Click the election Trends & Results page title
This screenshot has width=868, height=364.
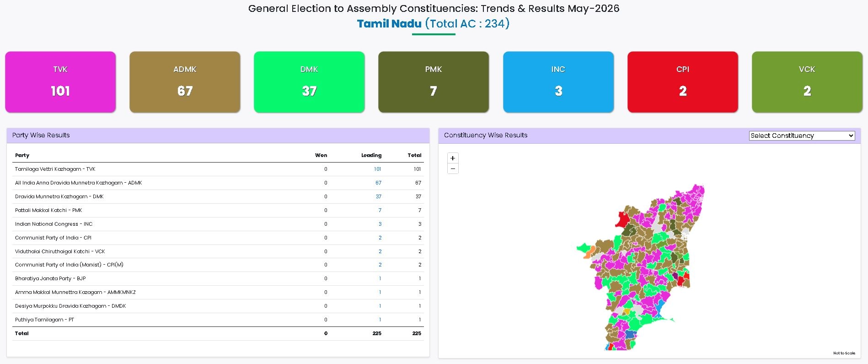(x=434, y=8)
